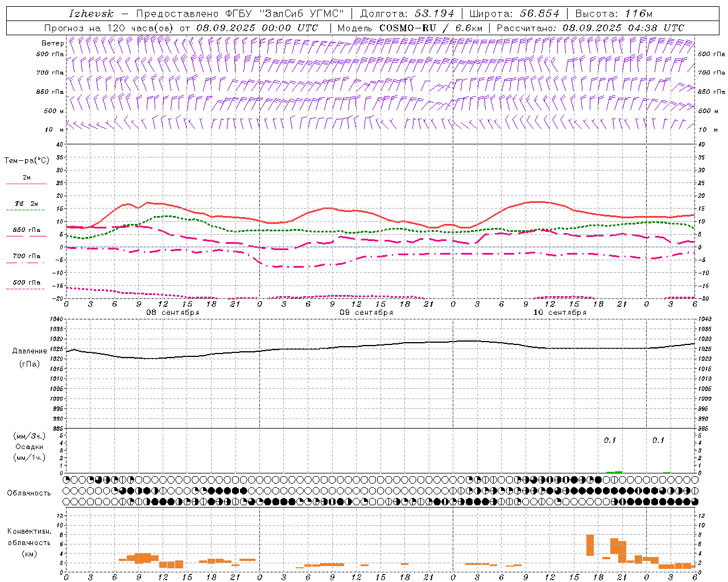
Task: Click the Td 2м dew point legend entry
Action: click(26, 203)
